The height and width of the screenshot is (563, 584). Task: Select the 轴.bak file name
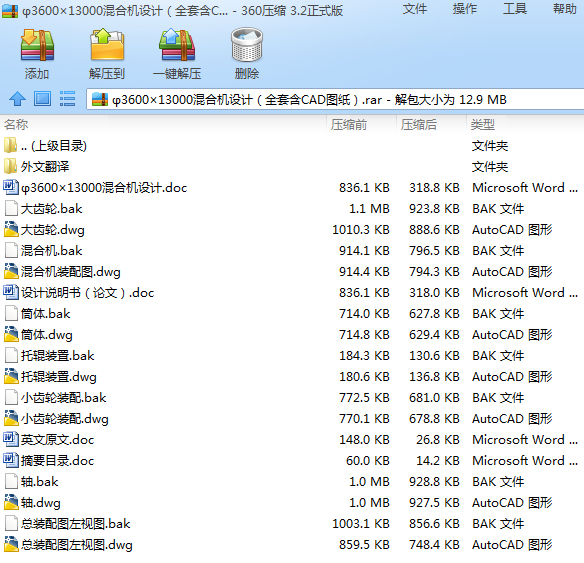[x=39, y=481]
